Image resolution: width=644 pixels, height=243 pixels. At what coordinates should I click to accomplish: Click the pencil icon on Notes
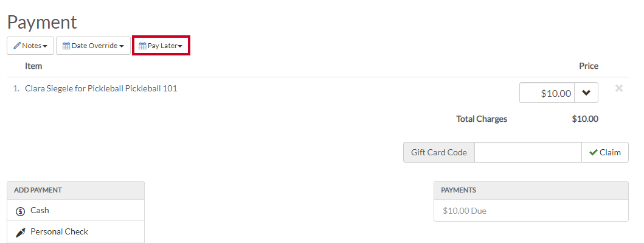pyautogui.click(x=17, y=46)
